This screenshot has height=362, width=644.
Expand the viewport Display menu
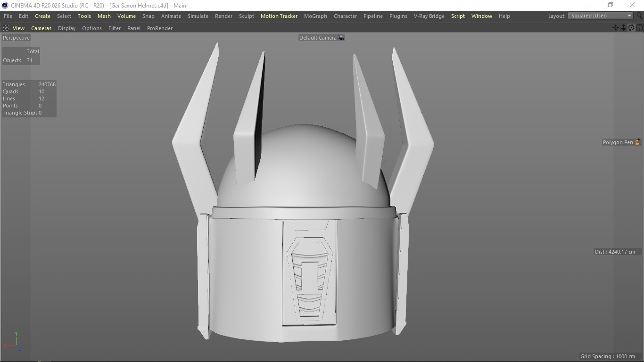(x=66, y=28)
